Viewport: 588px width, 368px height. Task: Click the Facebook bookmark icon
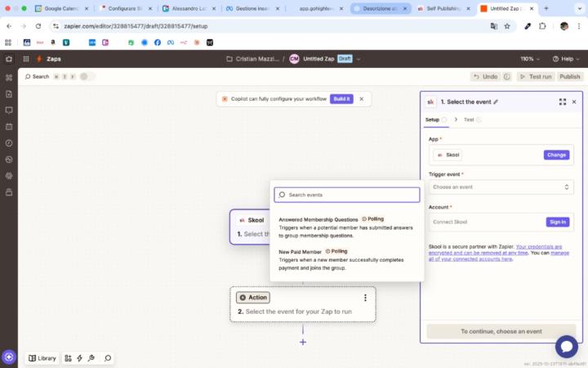point(158,43)
